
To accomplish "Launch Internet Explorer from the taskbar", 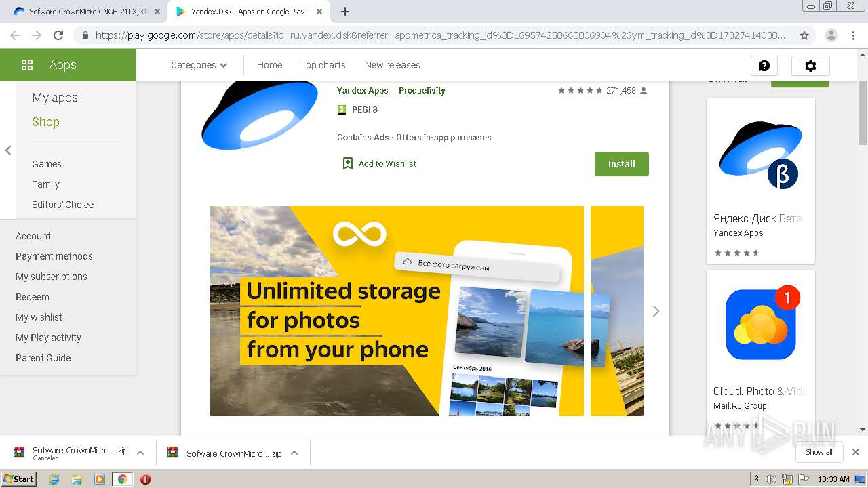I will [x=54, y=479].
